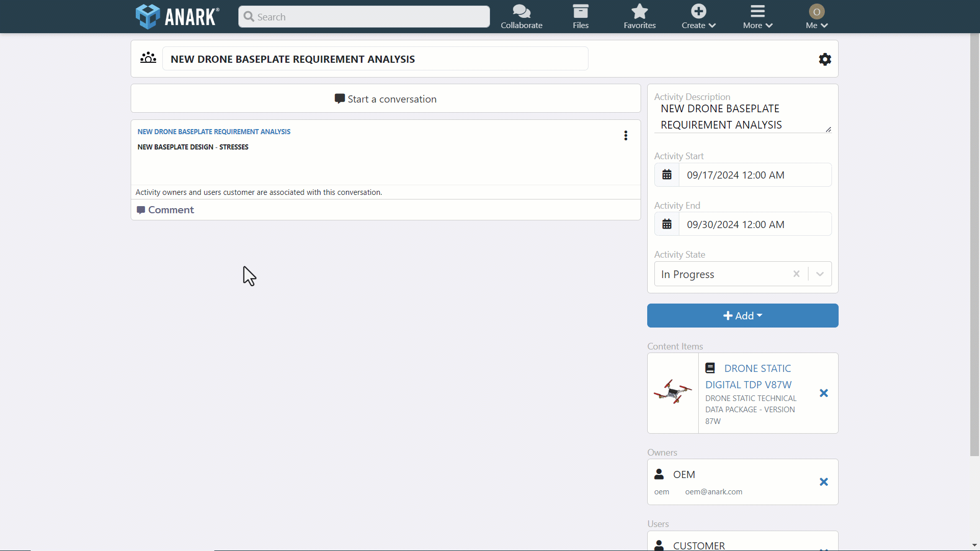Click the drone thumbnail image
Viewport: 980px width, 551px height.
[673, 392]
